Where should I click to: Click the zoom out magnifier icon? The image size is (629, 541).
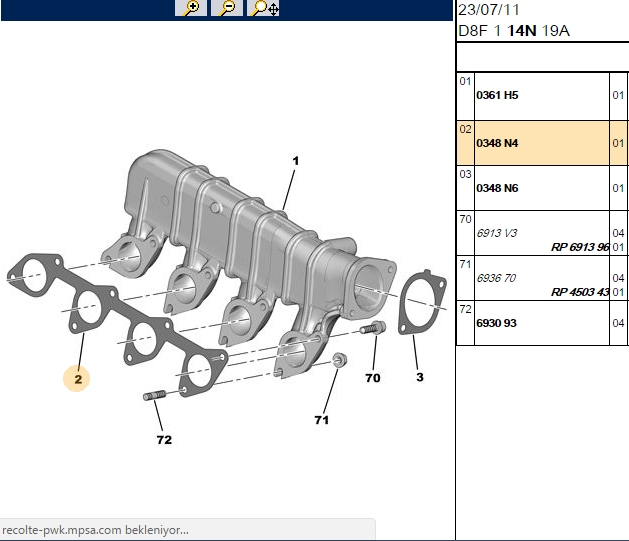coord(227,8)
